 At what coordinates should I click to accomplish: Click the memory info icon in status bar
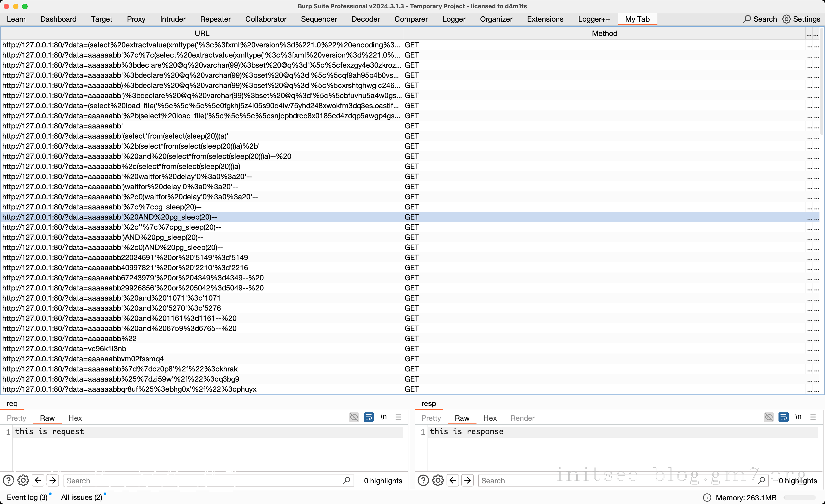tap(707, 498)
